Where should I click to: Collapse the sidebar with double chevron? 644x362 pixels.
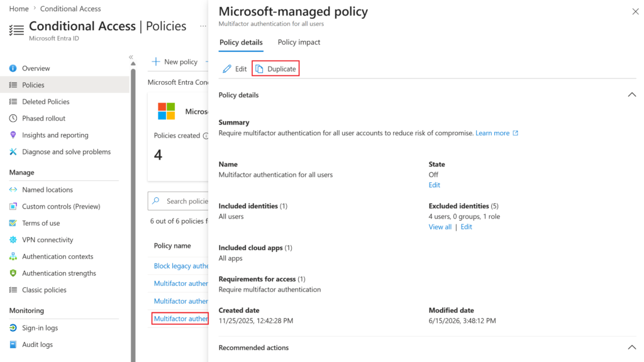131,57
